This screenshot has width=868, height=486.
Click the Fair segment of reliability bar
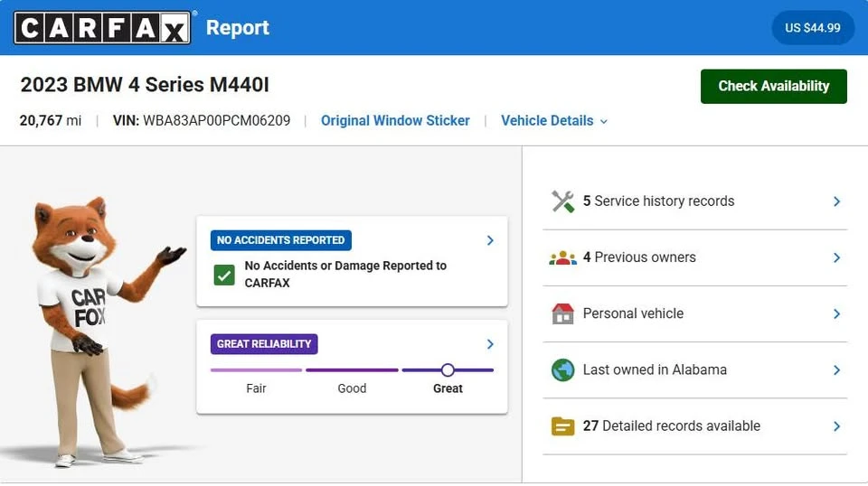coord(256,369)
